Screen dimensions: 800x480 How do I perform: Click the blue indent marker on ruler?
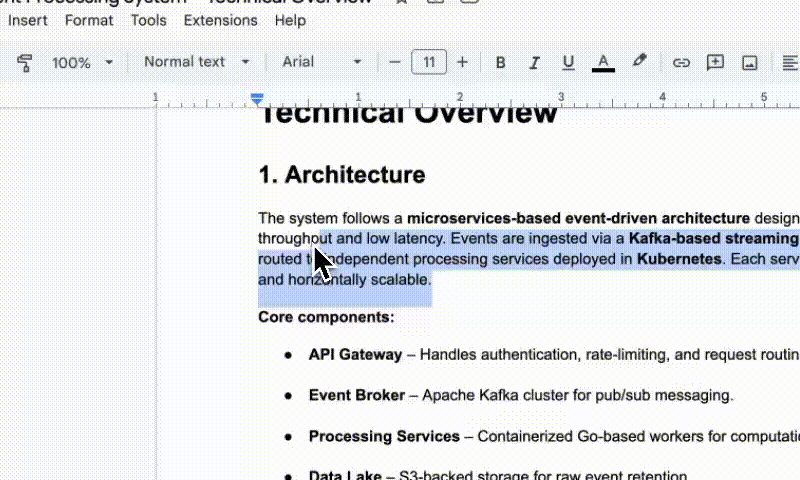(258, 98)
